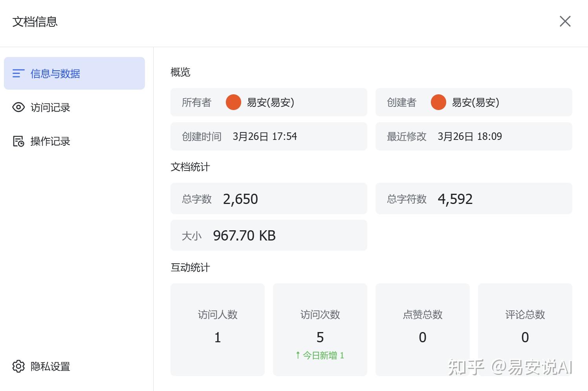Click the green arrow 今日新增 indicator
The image size is (588, 391).
320,355
